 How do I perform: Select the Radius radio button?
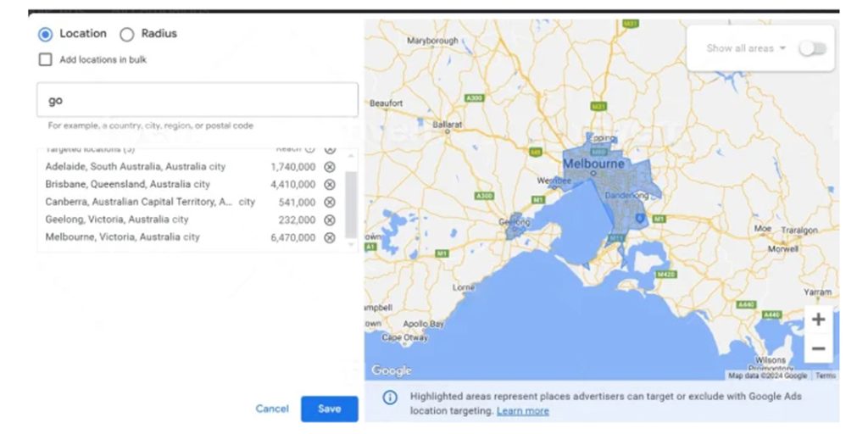tap(127, 34)
